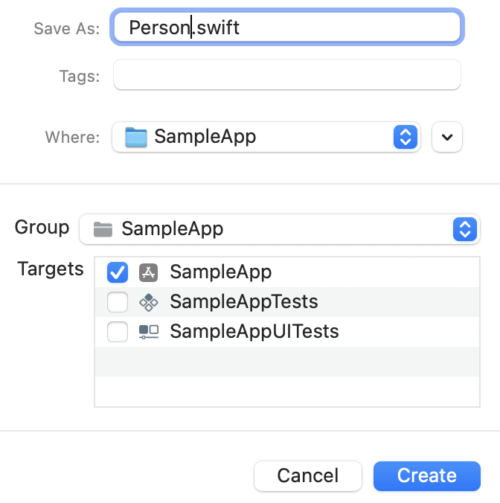Open the Group popup via its blue arrows
Image resolution: width=500 pixels, height=503 pixels.
(465, 229)
